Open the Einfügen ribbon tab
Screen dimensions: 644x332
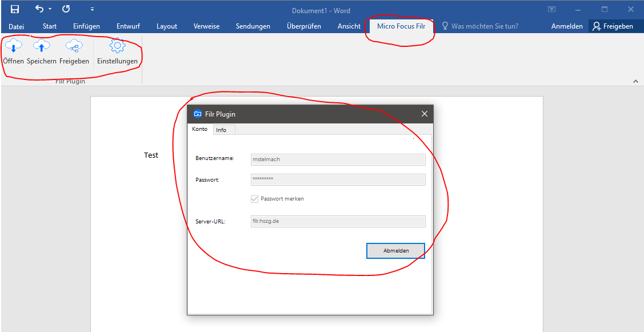pos(87,26)
